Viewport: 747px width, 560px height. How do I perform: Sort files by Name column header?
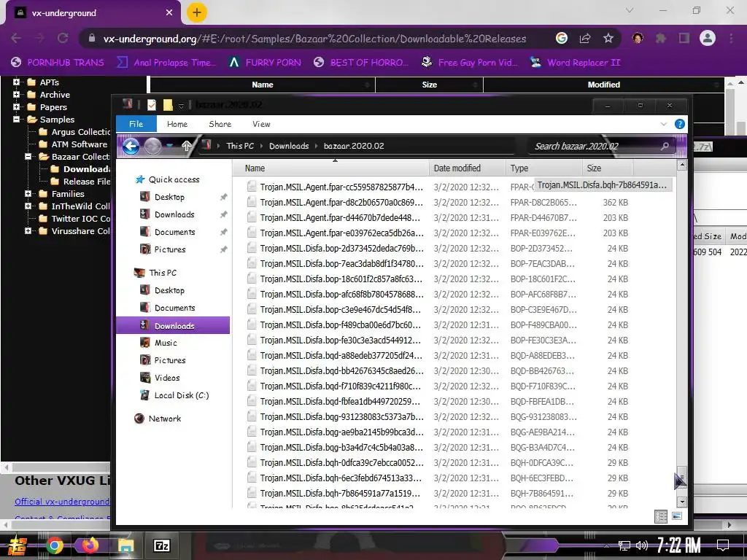coord(332,168)
